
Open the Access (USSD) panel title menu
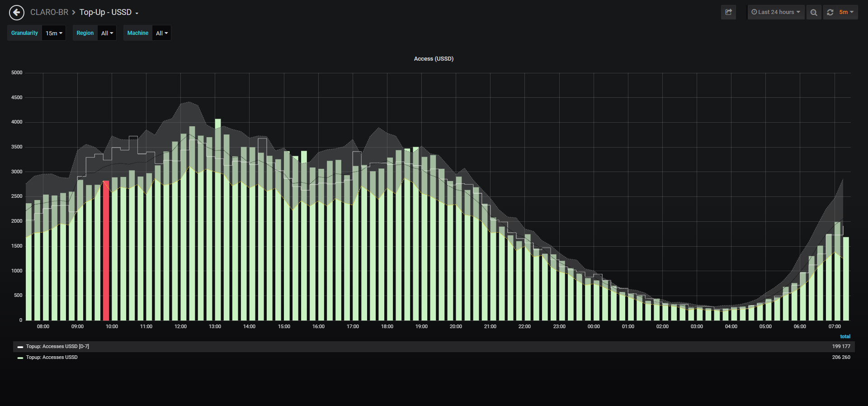434,59
